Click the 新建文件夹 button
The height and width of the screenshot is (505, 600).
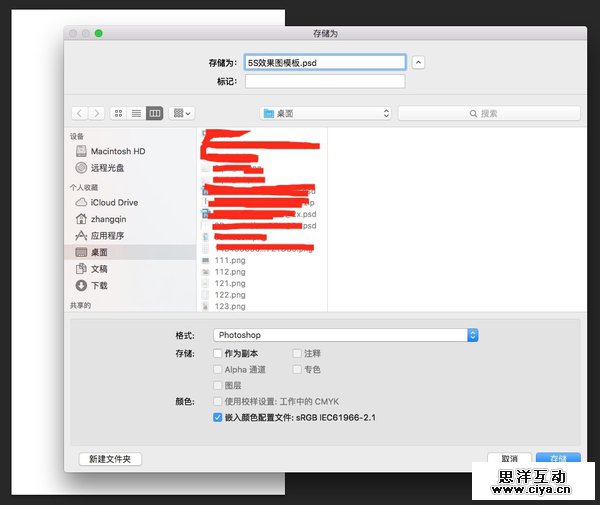pyautogui.click(x=110, y=459)
